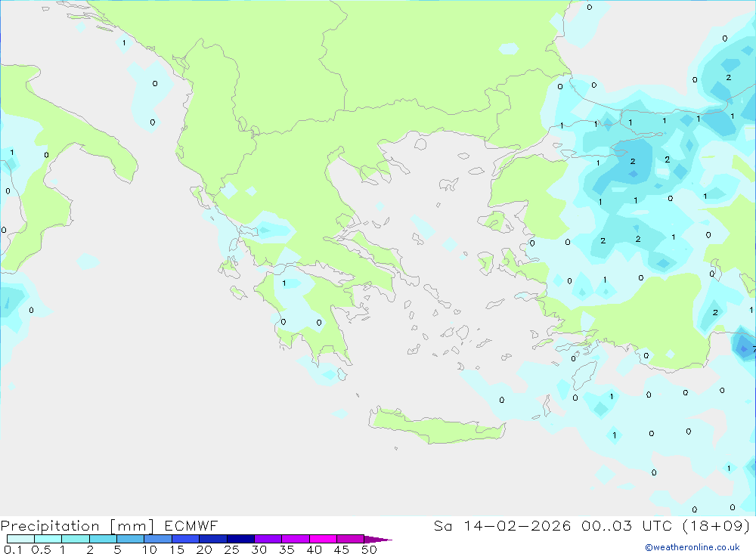The width and height of the screenshot is (756, 554).
Task: Choose the 20–25 mm legend color swatch
Action: coord(212,539)
